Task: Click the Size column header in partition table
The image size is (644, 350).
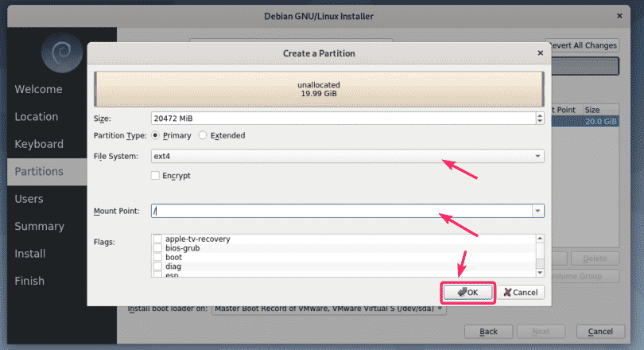Action: coord(600,110)
